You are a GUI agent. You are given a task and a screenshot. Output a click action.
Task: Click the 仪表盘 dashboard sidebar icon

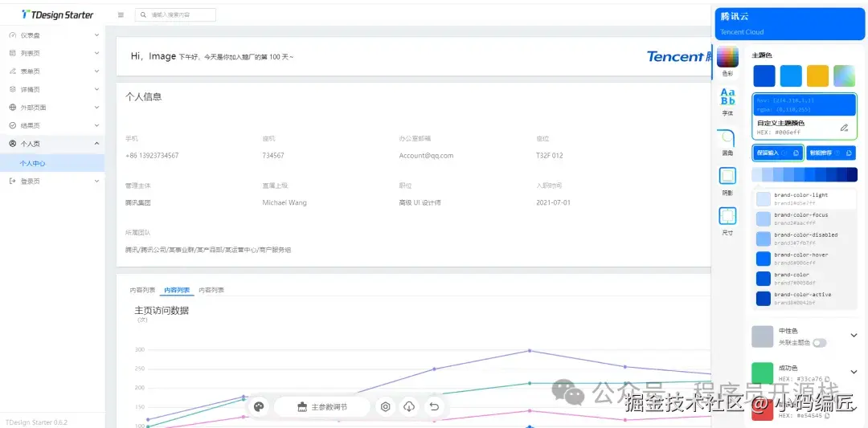(x=13, y=35)
